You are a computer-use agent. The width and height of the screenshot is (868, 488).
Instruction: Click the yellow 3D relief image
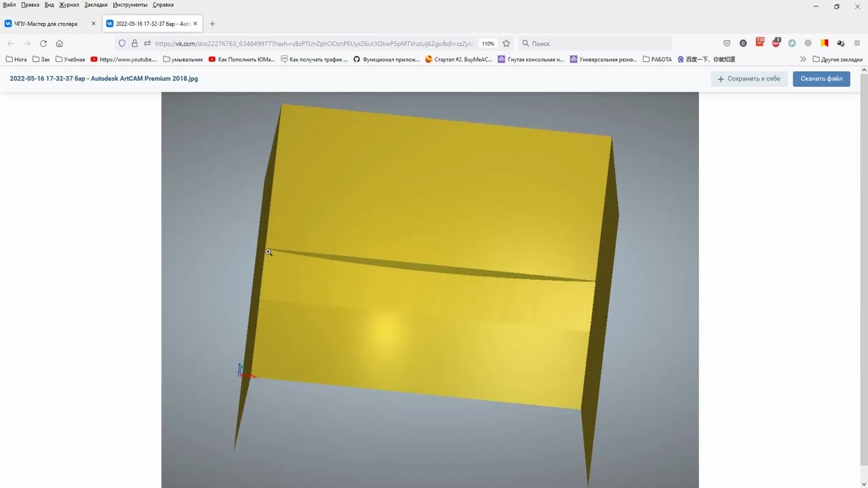pos(430,290)
